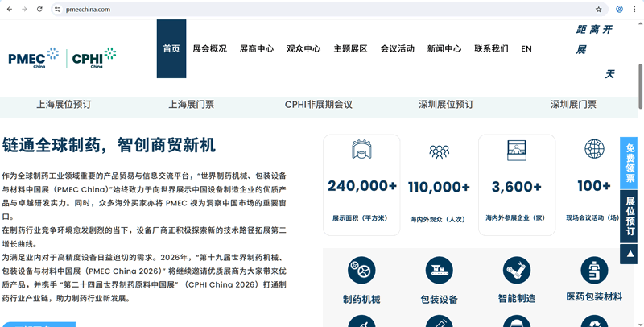Click the 免费领票 side button
This screenshot has width=644, height=327.
click(630, 163)
